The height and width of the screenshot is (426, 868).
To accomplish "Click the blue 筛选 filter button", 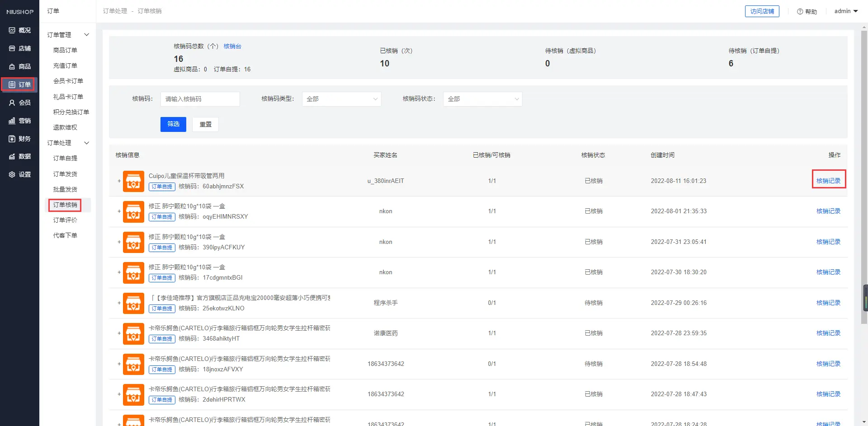I will point(173,124).
